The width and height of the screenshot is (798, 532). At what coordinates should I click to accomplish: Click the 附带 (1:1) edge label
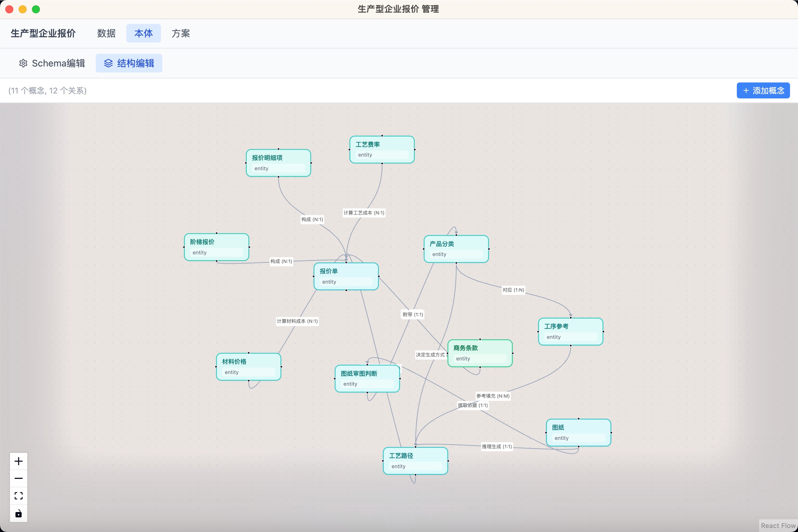point(413,315)
